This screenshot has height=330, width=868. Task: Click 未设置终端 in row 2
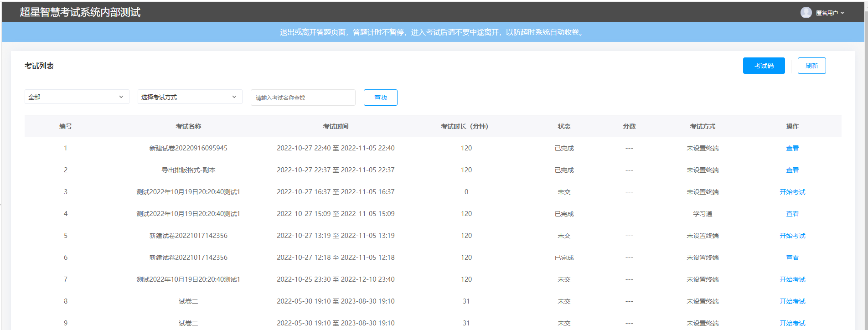tap(703, 170)
